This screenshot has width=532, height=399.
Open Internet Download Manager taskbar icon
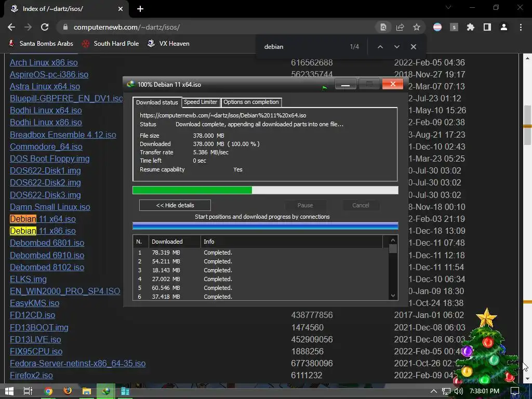point(106,391)
